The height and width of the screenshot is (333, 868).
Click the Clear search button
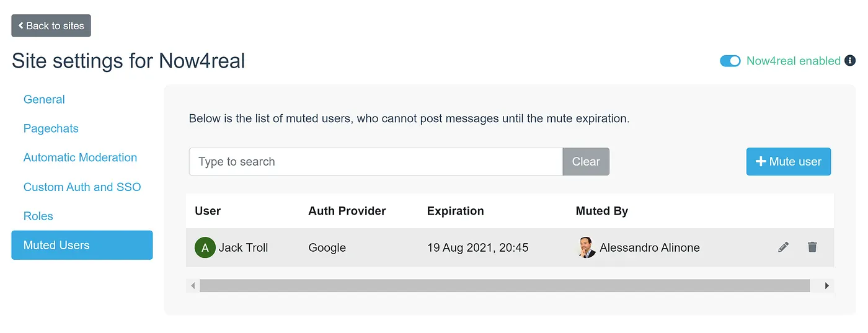coord(585,161)
